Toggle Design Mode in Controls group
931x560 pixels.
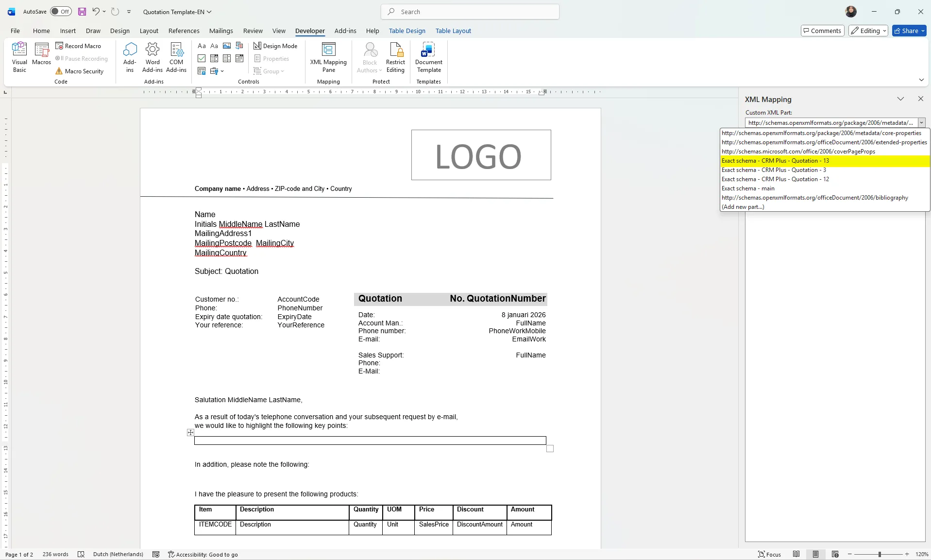(275, 46)
